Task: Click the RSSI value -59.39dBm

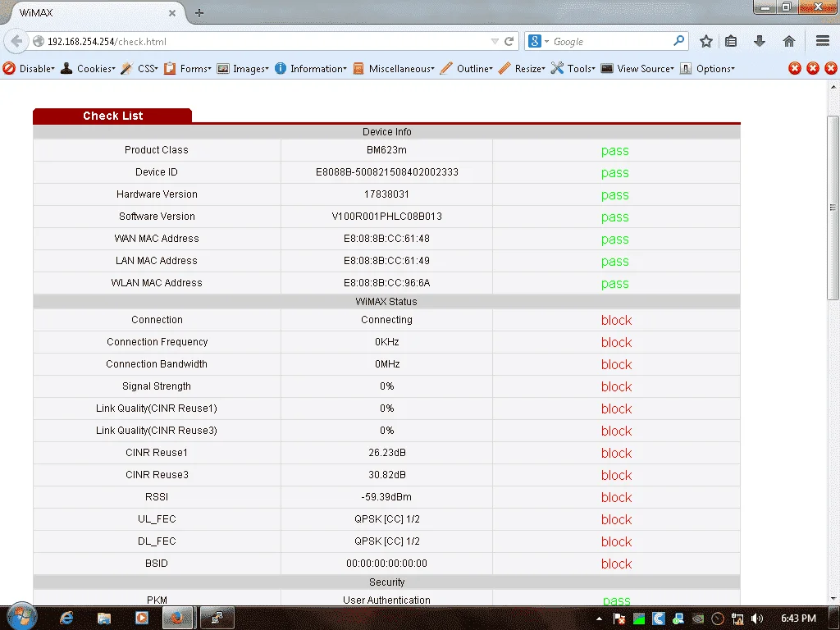Action: 387,497
